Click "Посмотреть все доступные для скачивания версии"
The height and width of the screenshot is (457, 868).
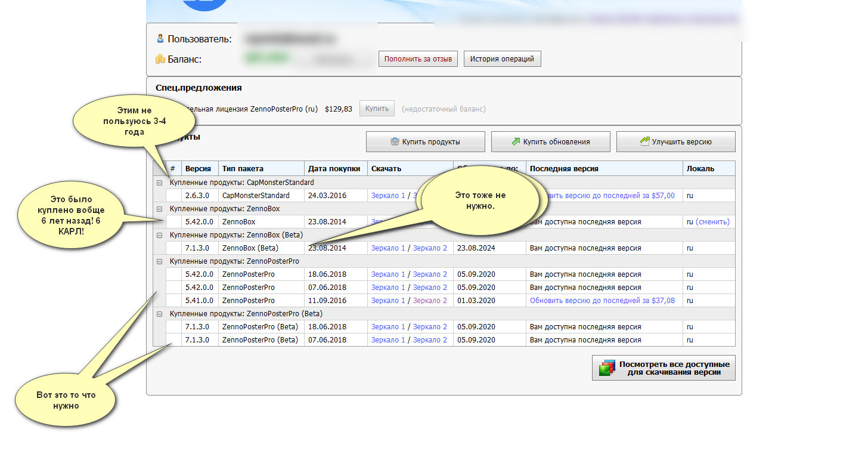pos(664,368)
